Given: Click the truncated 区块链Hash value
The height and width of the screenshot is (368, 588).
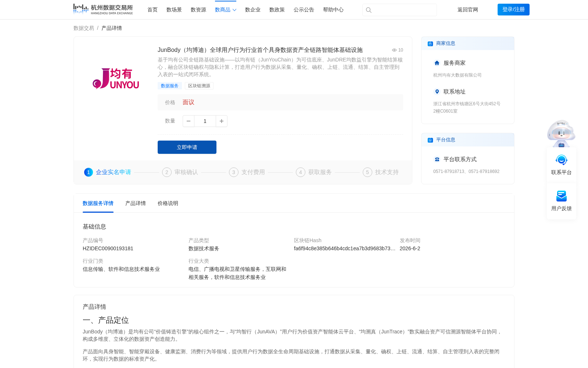Looking at the screenshot, I should 345,249.
